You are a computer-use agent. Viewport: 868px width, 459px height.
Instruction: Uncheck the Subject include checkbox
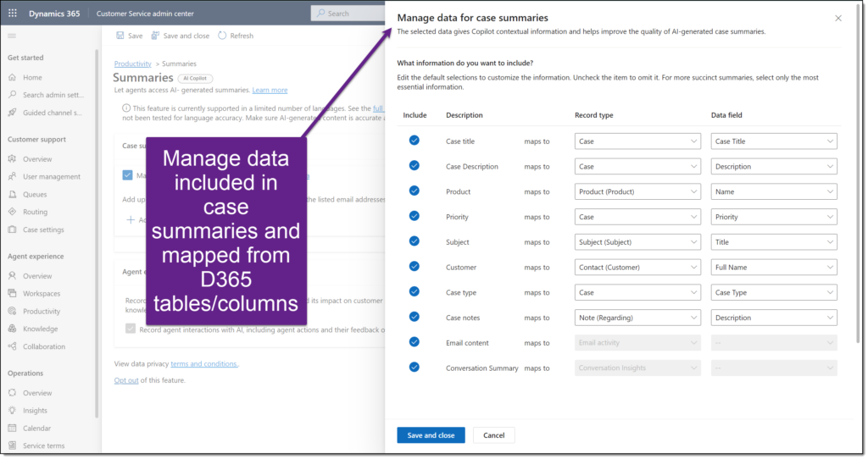click(x=414, y=241)
